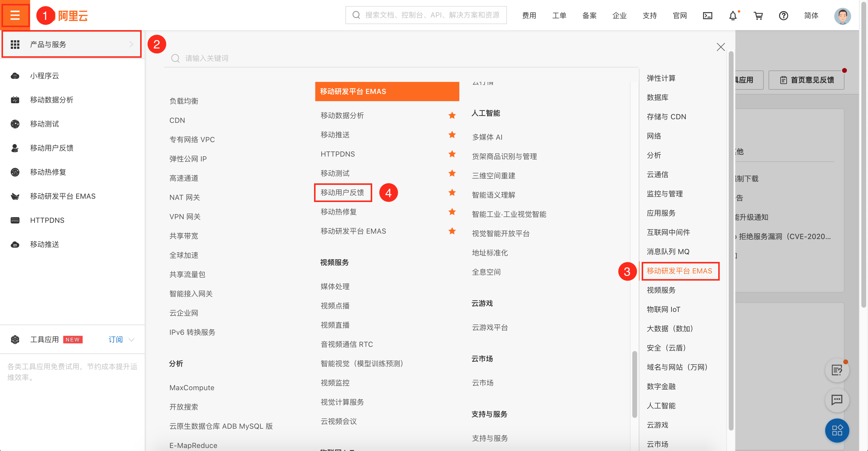Toggle the 移动用户反馈 favorite star
This screenshot has height=451, width=868.
pos(452,192)
